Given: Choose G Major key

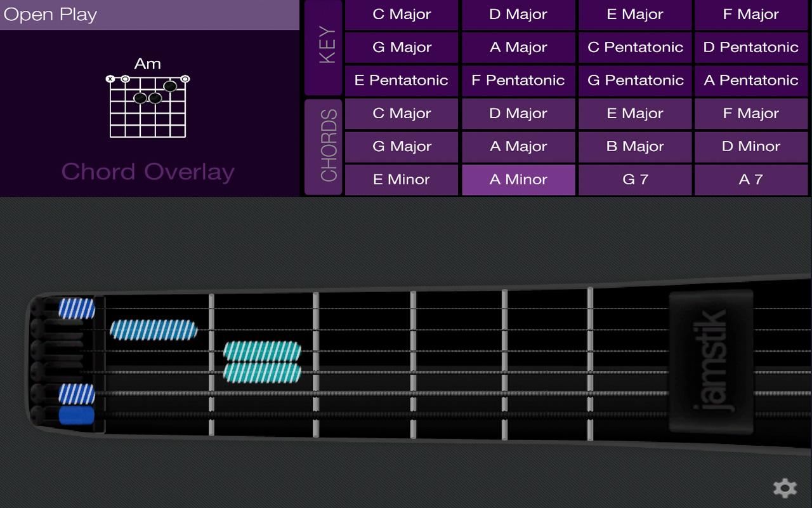Looking at the screenshot, I should (x=402, y=48).
